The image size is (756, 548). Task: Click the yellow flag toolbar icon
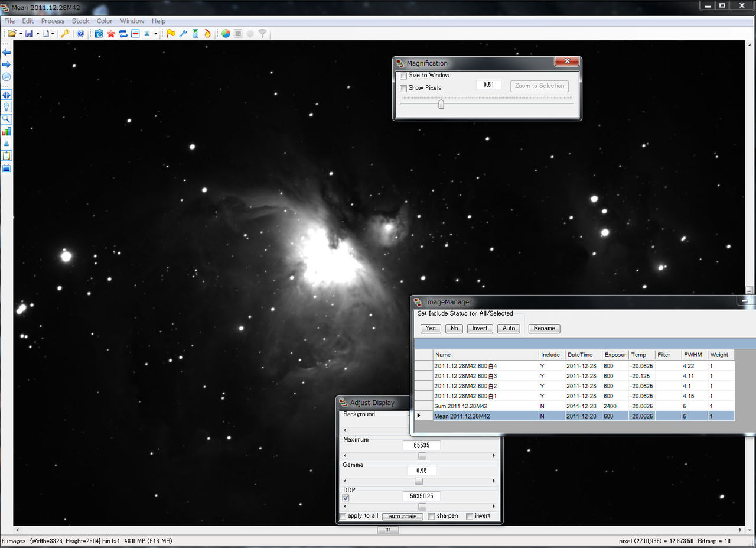[171, 34]
